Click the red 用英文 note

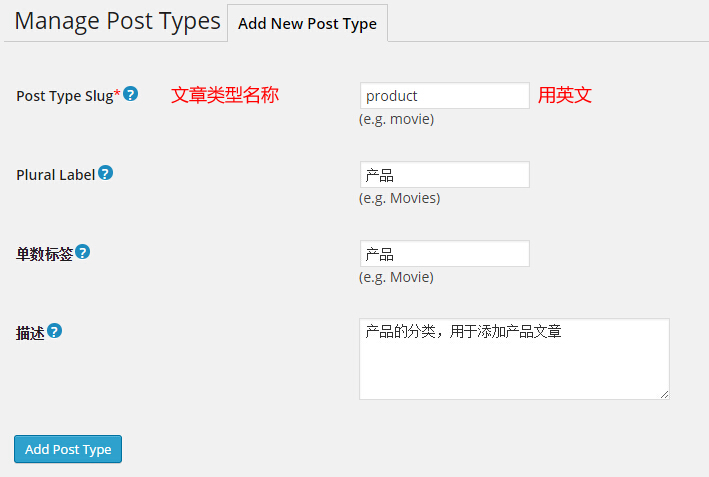(x=565, y=95)
